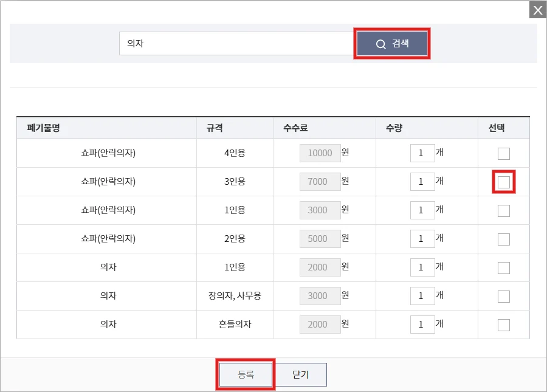The image size is (547, 392).
Task: Click the 4인용 spec cell
Action: point(235,153)
